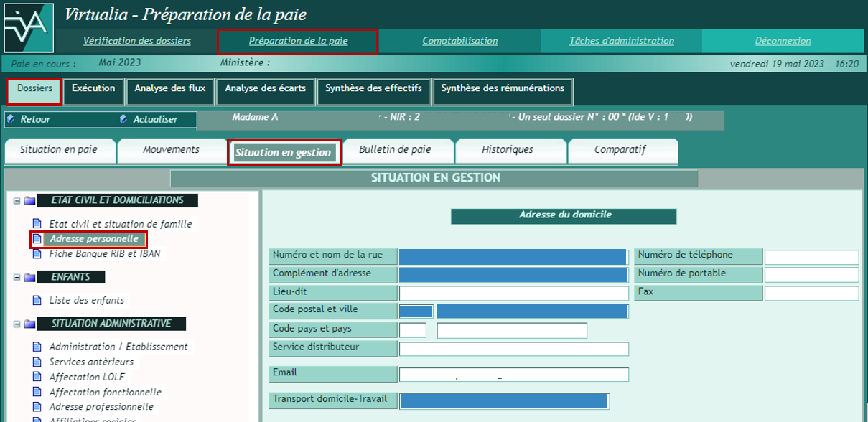
Task: Click the Numéro de téléphone input field
Action: point(811,257)
